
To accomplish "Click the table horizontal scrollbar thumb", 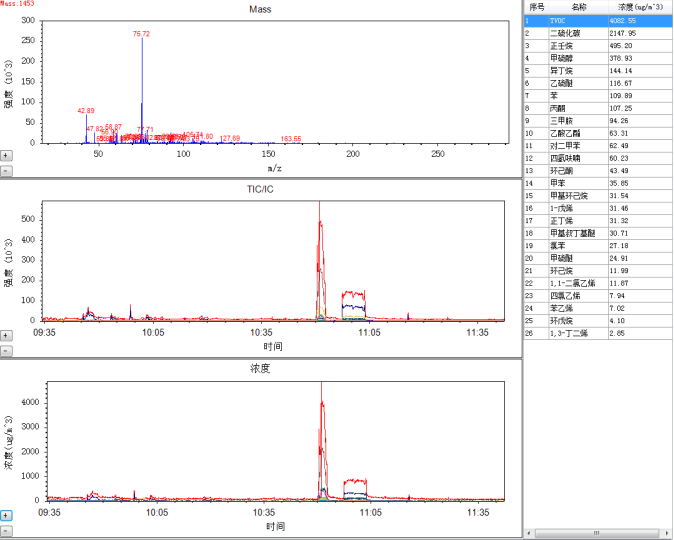I will point(596,533).
